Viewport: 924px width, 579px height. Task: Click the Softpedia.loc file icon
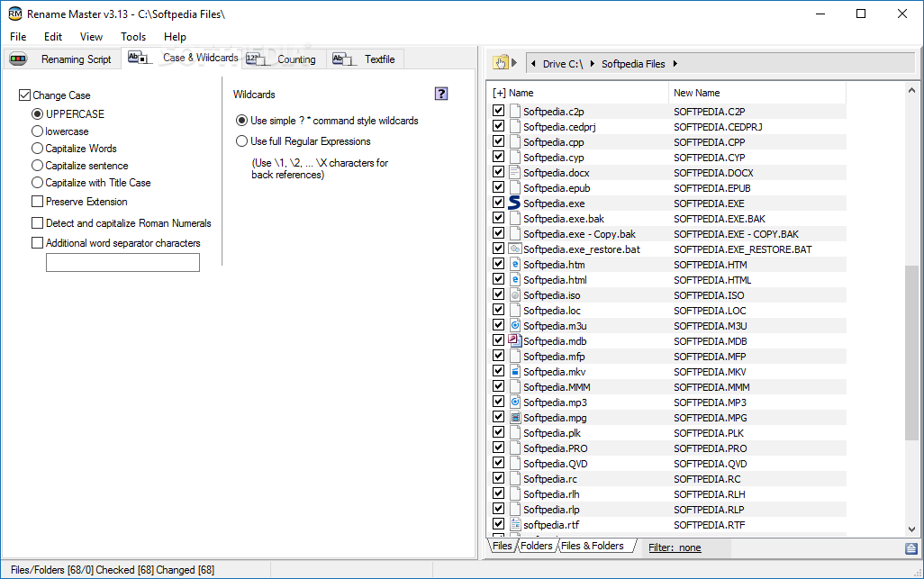(x=515, y=310)
